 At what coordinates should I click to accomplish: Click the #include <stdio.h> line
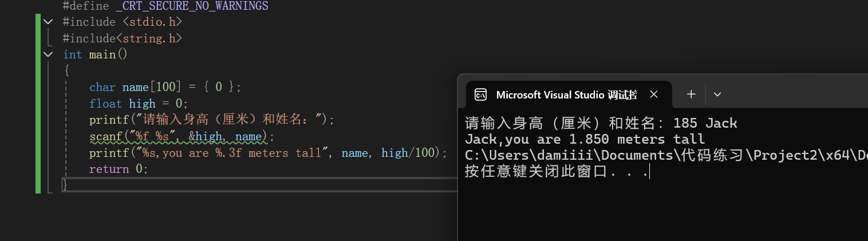[x=123, y=22]
